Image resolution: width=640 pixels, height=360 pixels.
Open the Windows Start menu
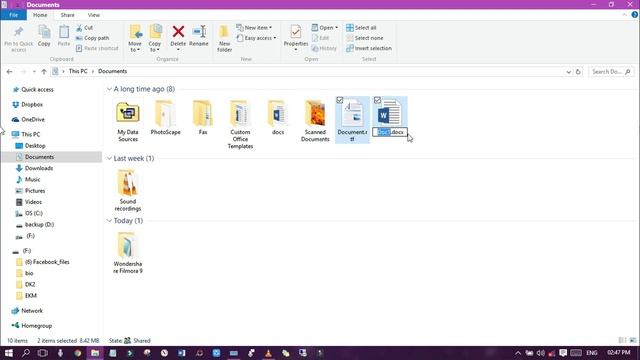(x=9, y=353)
